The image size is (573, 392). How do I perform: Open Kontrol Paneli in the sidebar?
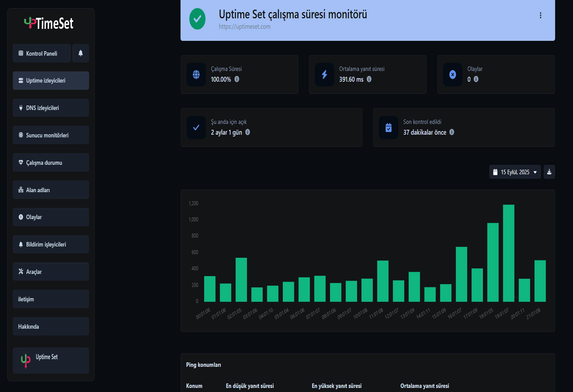tap(42, 53)
